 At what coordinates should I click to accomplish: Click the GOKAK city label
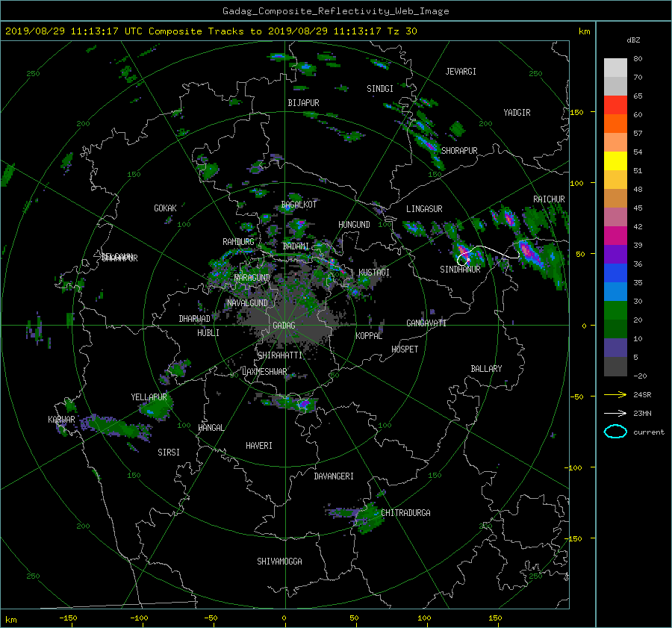[165, 208]
